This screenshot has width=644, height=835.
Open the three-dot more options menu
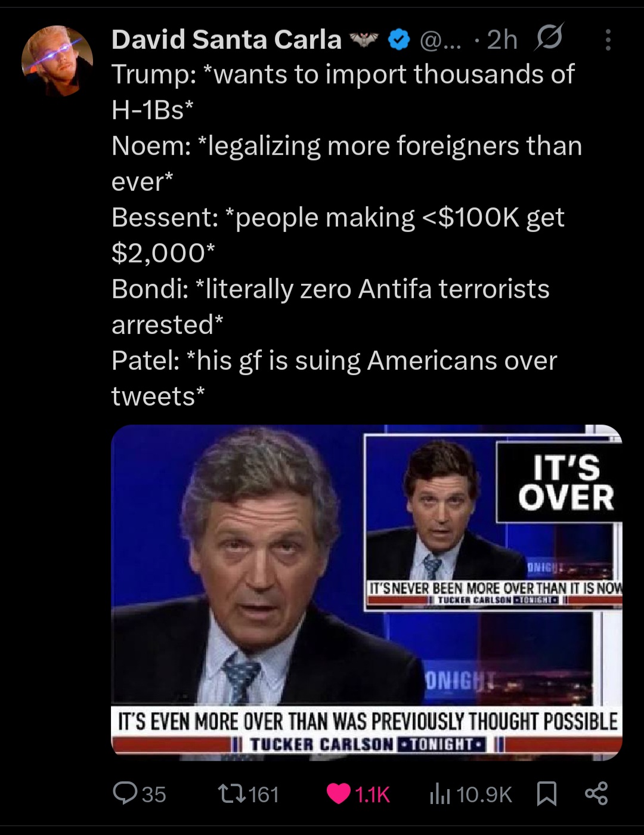tap(608, 40)
